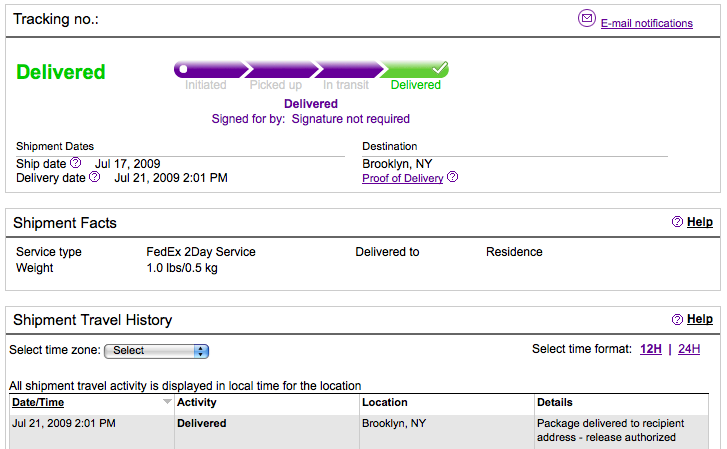This screenshot has height=449, width=727.
Task: Click the help icon beside Ship date
Action: [x=75, y=163]
